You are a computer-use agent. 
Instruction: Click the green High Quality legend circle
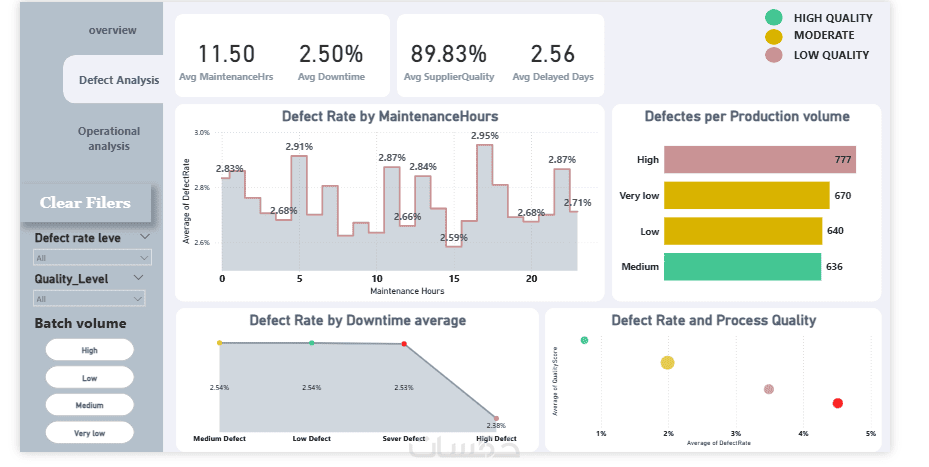click(x=772, y=17)
